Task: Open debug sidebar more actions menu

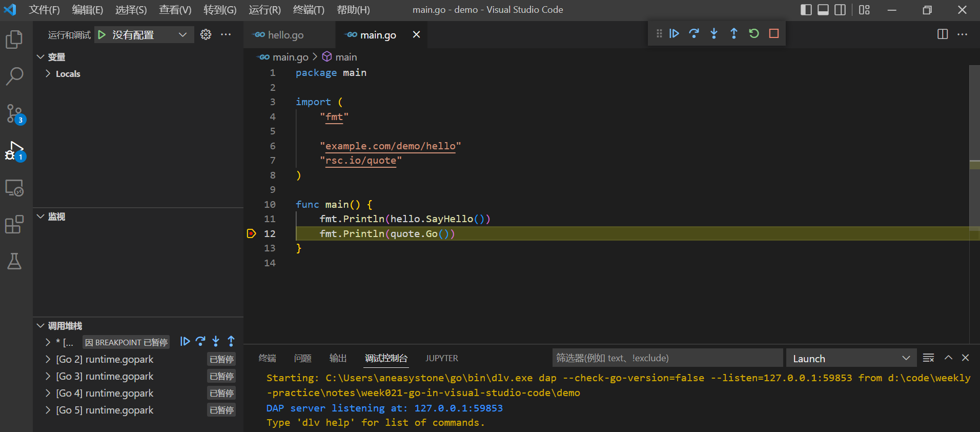Action: [226, 34]
